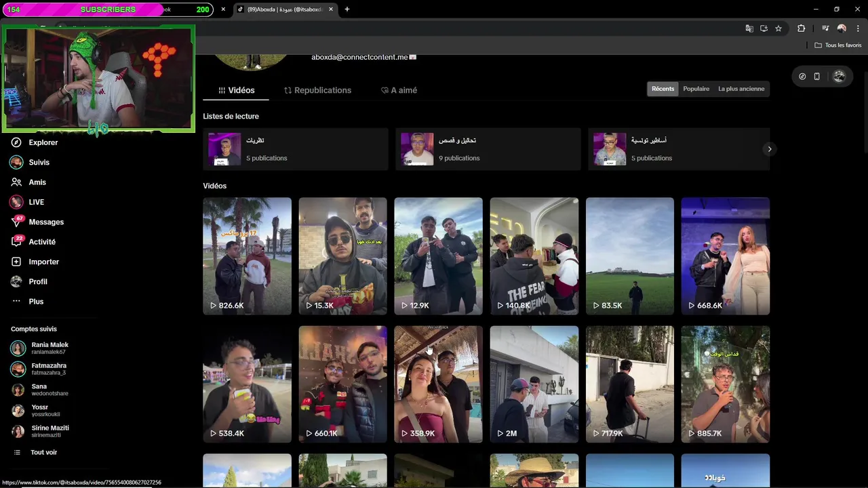
Task: Click the phone app icon in top pill
Action: tap(817, 77)
